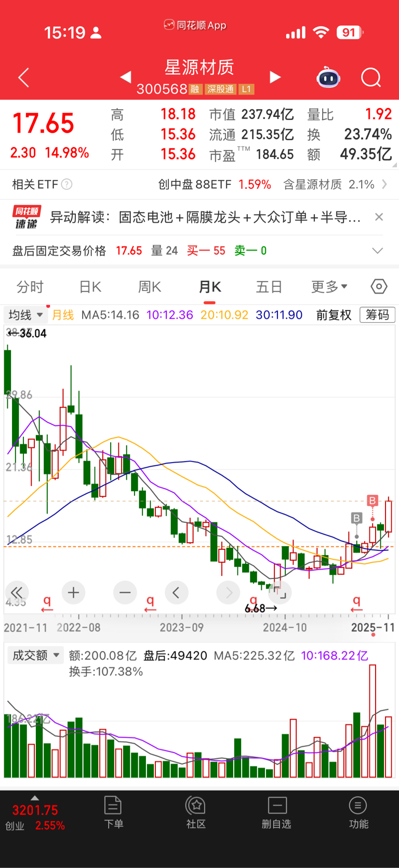Screen dimensions: 399x868
Task: Open the search magnifier icon
Action: coord(371,78)
